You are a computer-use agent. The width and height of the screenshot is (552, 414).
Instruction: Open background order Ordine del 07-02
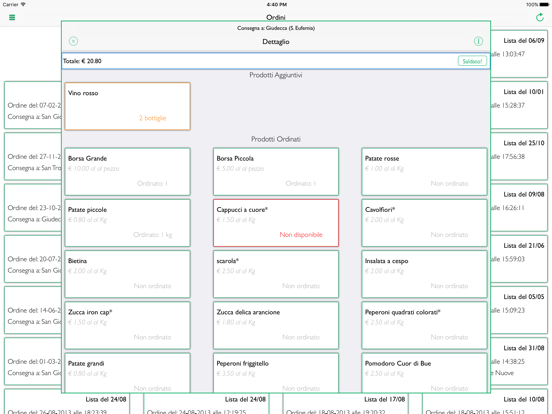33,105
